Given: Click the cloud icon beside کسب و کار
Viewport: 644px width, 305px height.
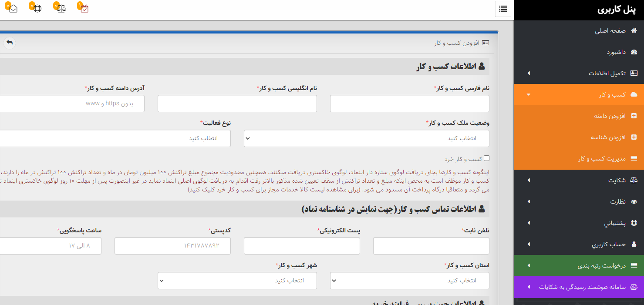Looking at the screenshot, I should click(x=634, y=94).
